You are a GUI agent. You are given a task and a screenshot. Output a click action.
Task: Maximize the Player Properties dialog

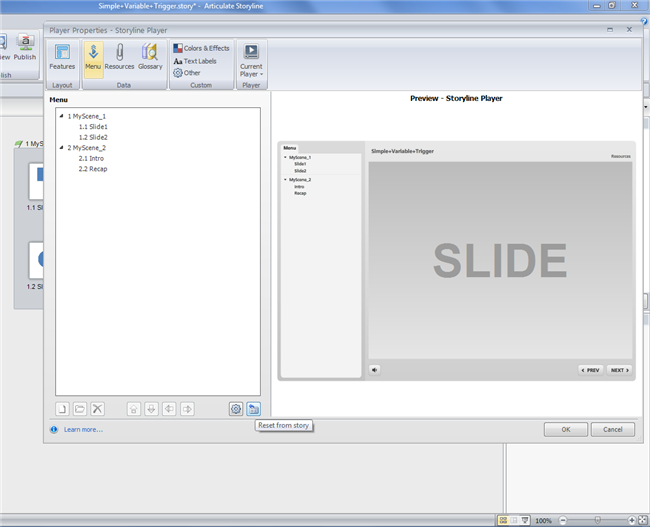(x=610, y=30)
